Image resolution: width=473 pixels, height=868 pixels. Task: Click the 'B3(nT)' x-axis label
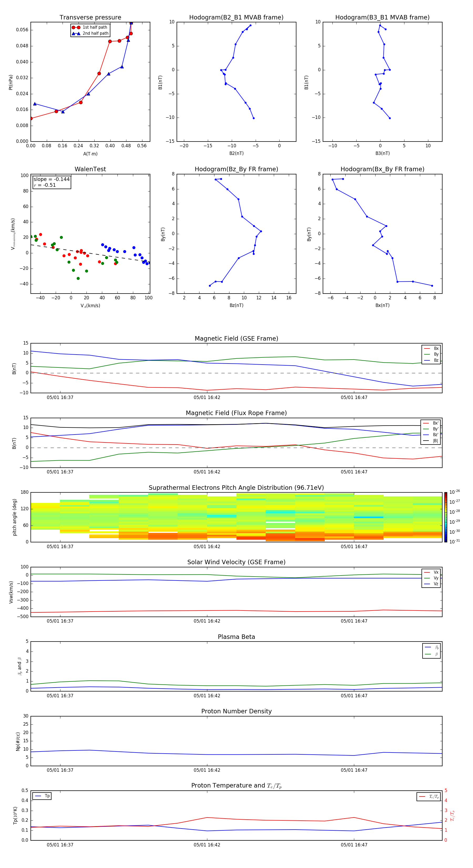point(382,153)
